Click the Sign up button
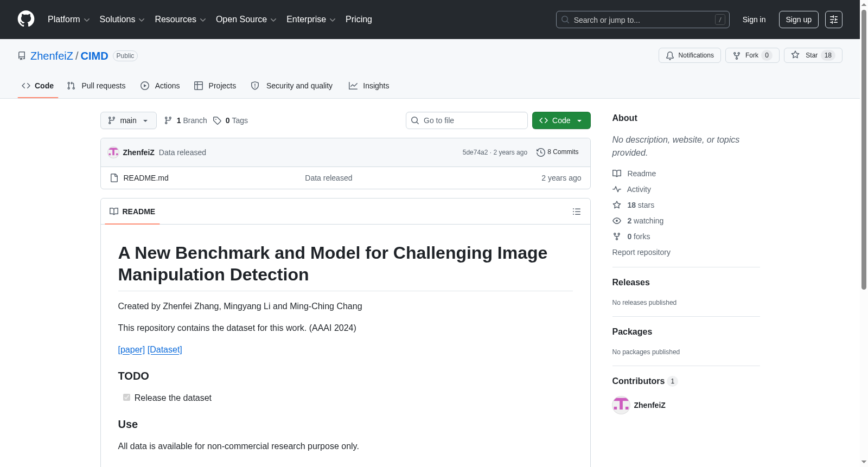This screenshot has height=467, width=868. [x=799, y=20]
